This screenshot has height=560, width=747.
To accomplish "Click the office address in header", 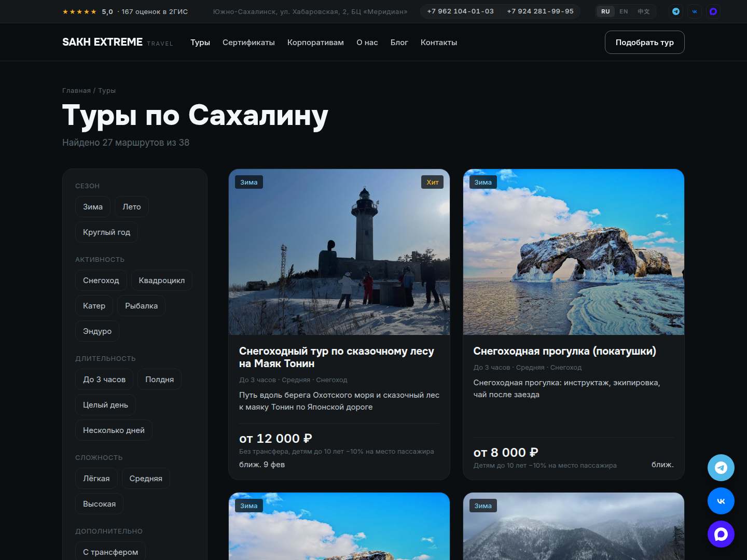I will [310, 11].
